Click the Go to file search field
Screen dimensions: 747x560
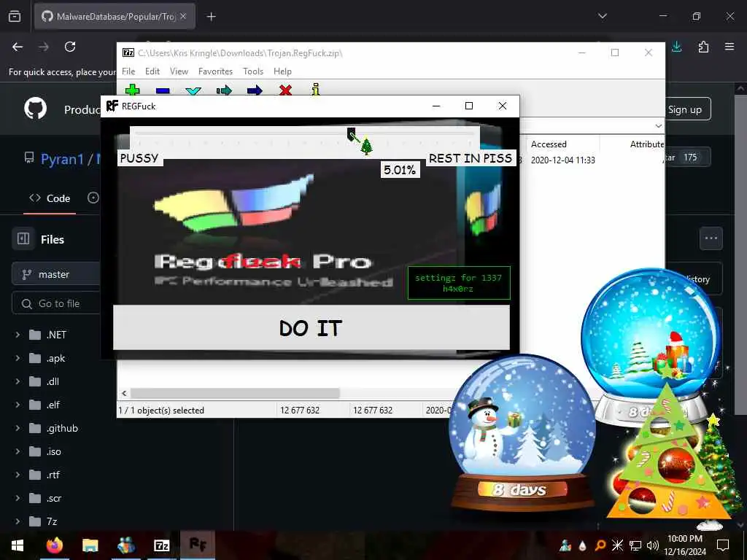57,303
